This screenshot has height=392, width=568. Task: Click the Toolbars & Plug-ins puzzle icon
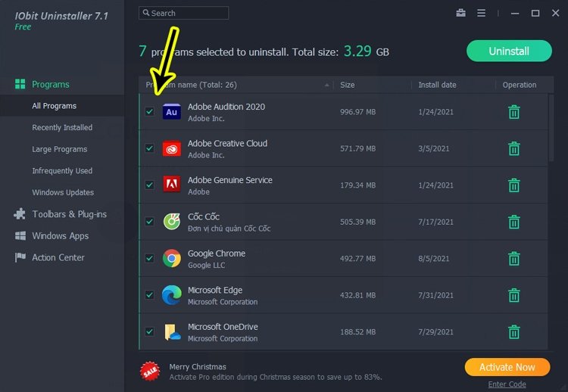click(20, 214)
